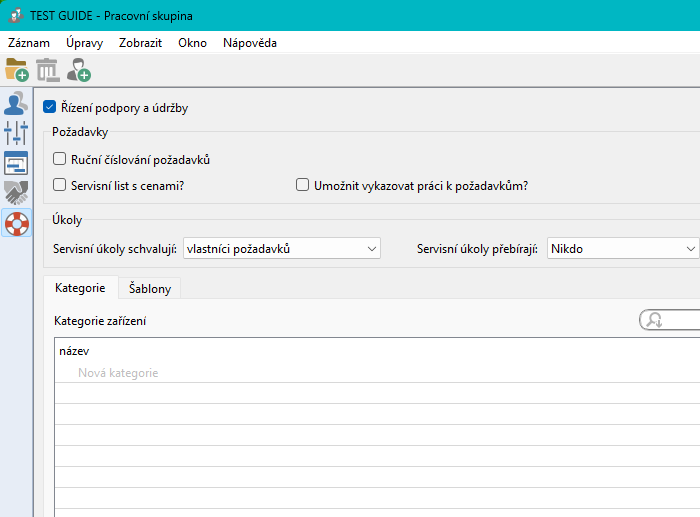Open Servisní úkoly schvalují dropdown
Image resolution: width=700 pixels, height=517 pixels.
(x=281, y=248)
